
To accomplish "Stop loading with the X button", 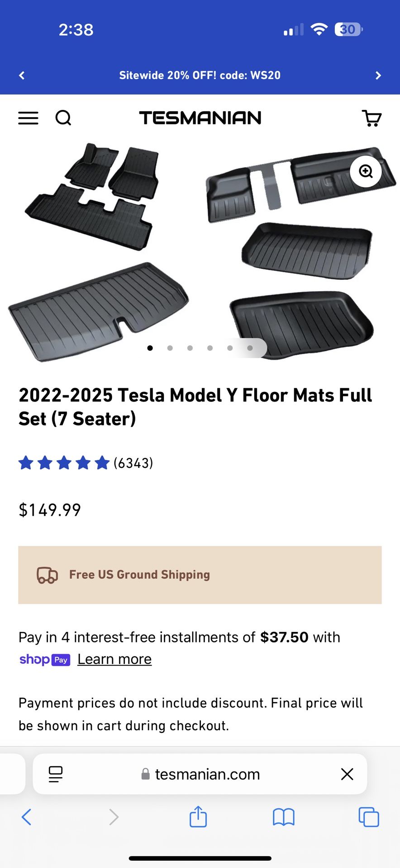I will pyautogui.click(x=347, y=774).
